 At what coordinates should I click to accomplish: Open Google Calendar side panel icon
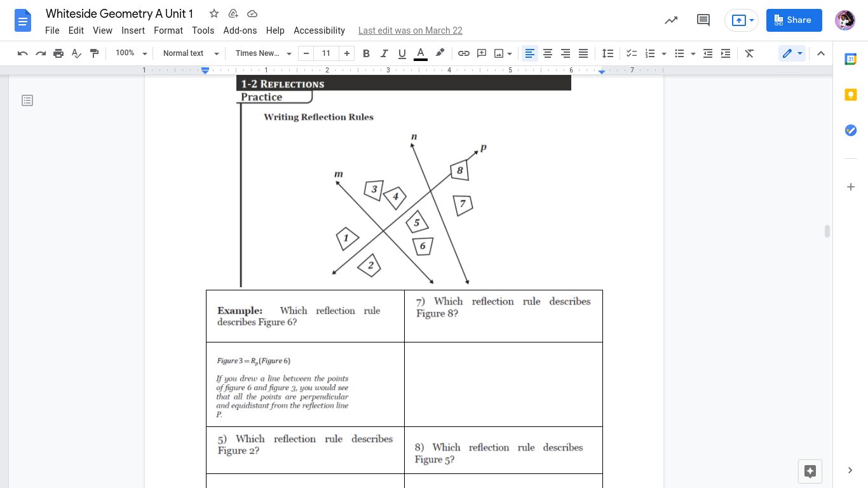pyautogui.click(x=851, y=59)
